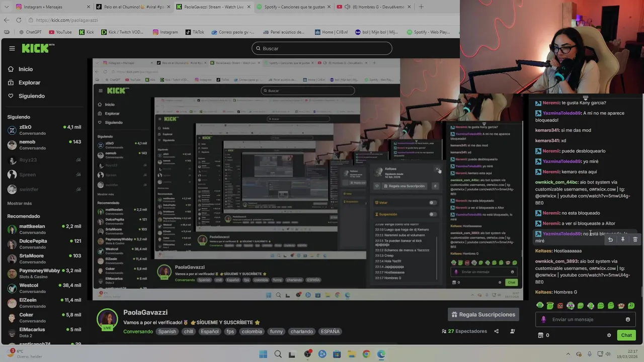Open Coker recommended channel
Viewport: 644px width, 362px height.
pos(44,318)
